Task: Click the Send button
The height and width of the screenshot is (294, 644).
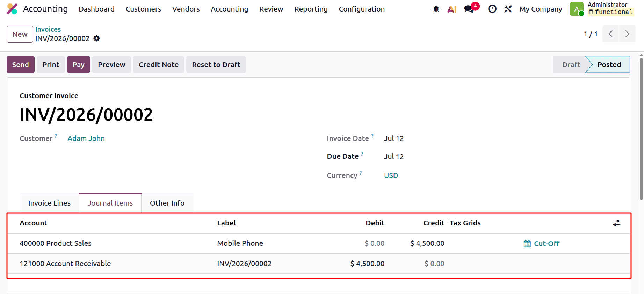Action: [21, 65]
